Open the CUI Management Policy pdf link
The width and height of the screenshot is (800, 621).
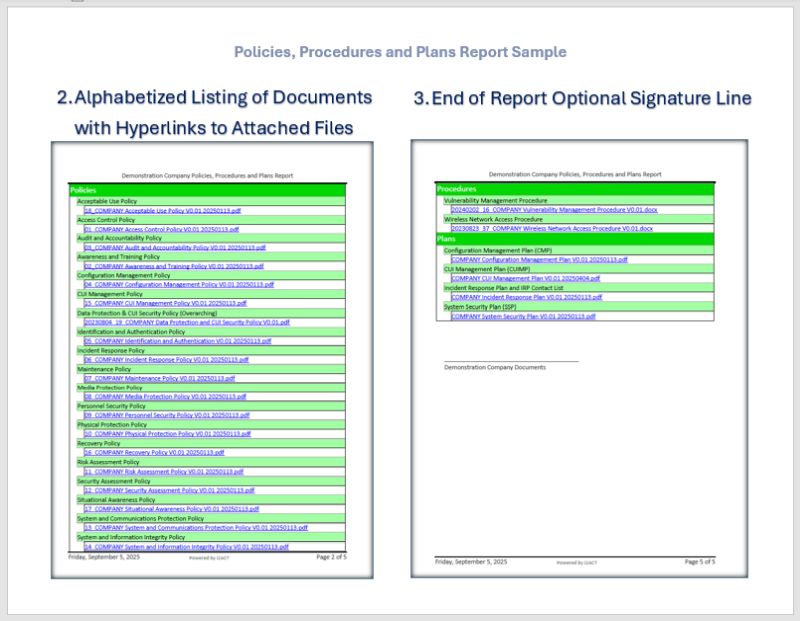pyautogui.click(x=165, y=303)
